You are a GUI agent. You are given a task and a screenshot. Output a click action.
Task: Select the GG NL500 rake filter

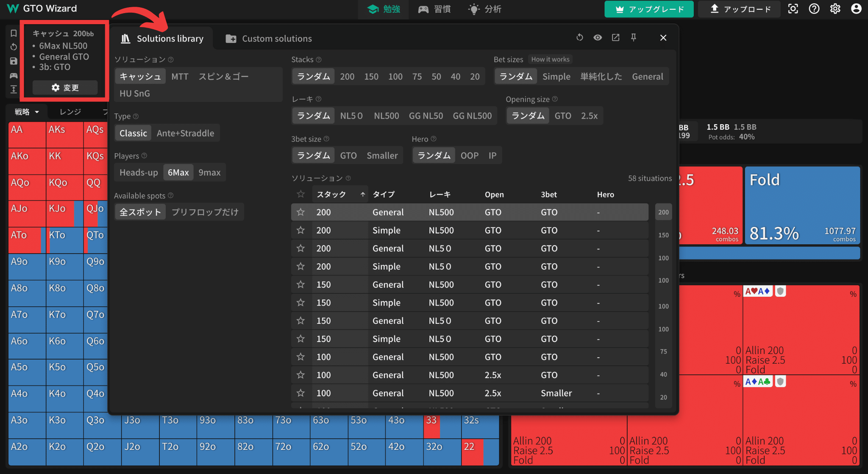pyautogui.click(x=472, y=116)
